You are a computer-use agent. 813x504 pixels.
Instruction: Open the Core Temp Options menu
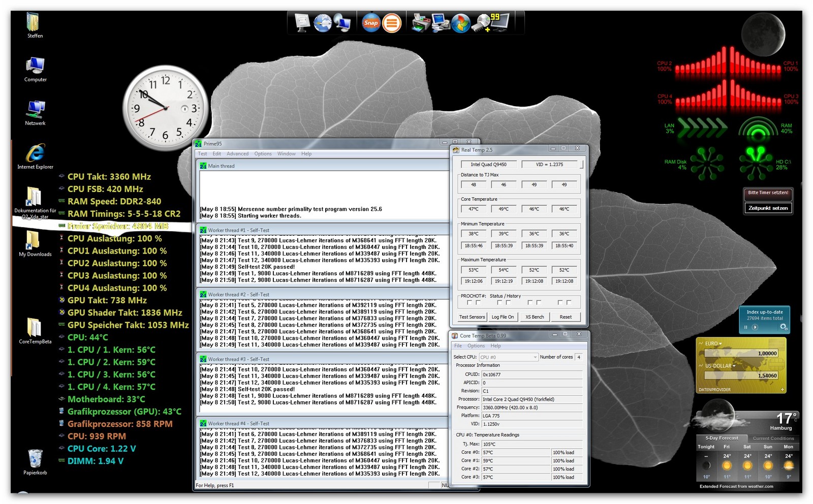[476, 346]
